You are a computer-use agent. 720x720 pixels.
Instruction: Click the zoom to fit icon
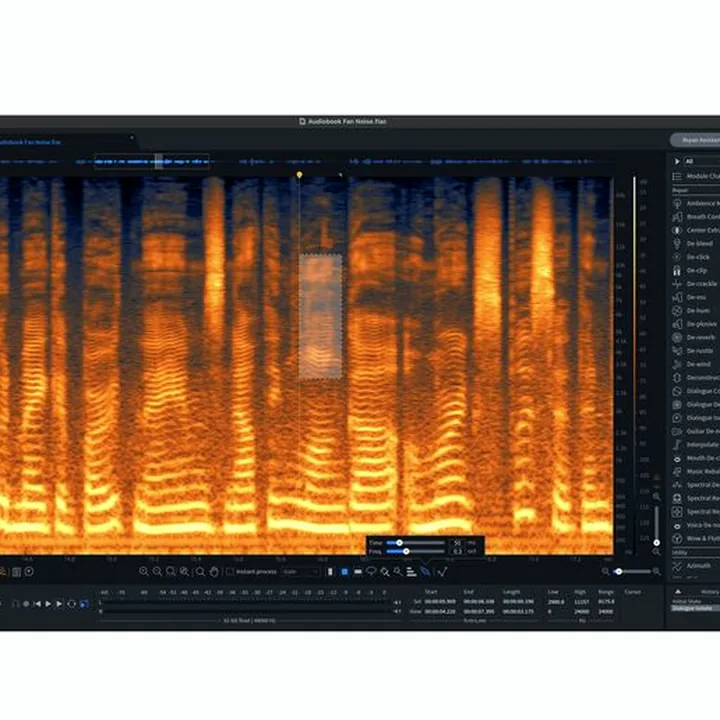(185, 572)
